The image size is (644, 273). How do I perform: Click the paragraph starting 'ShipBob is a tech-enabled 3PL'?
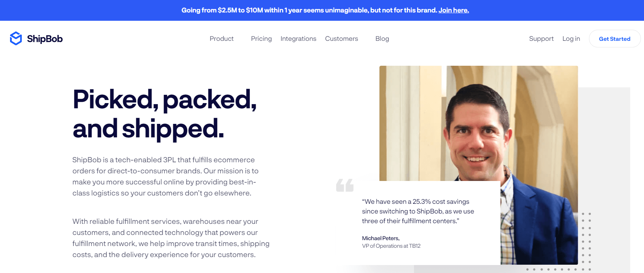165,176
